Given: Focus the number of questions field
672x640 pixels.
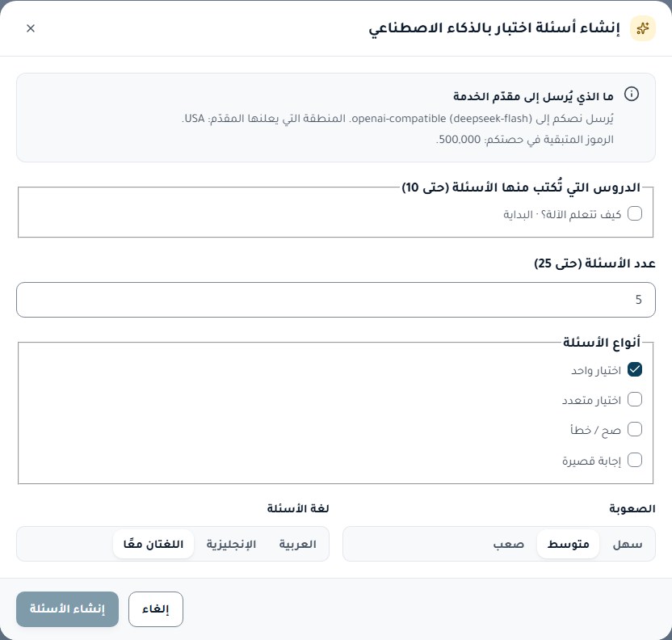Looking at the screenshot, I should click(x=336, y=300).
